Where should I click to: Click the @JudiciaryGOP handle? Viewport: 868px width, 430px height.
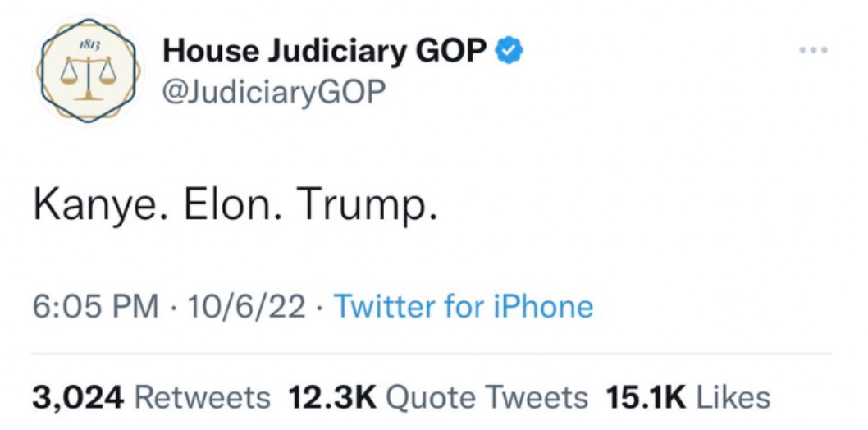point(274,91)
